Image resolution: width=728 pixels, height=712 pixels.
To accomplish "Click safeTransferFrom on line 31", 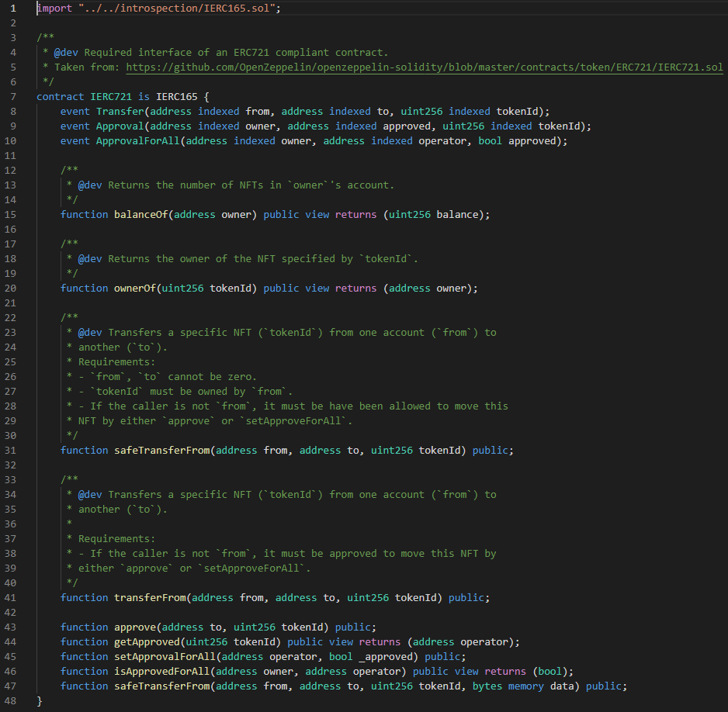I will pos(162,451).
